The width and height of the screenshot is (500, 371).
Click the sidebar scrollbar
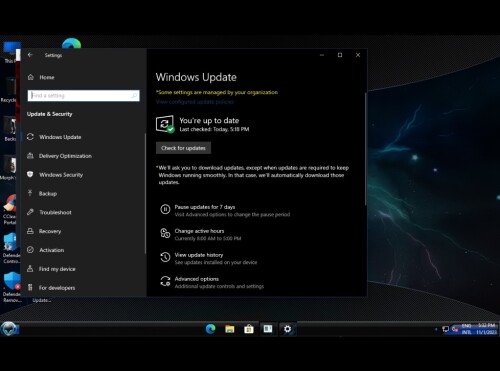tap(145, 193)
